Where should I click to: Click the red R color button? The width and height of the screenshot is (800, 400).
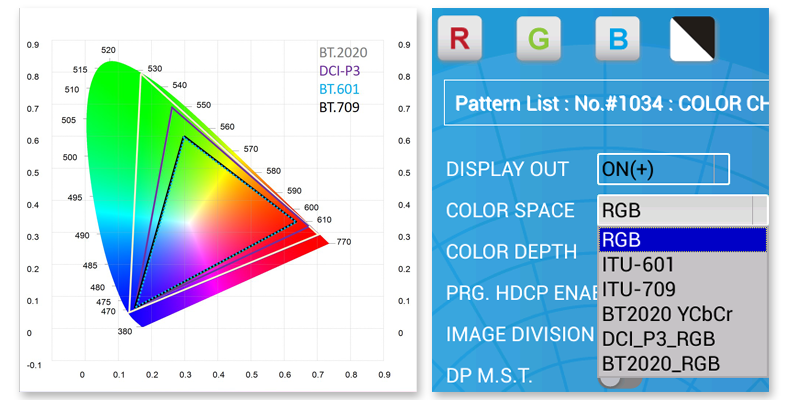pos(460,39)
